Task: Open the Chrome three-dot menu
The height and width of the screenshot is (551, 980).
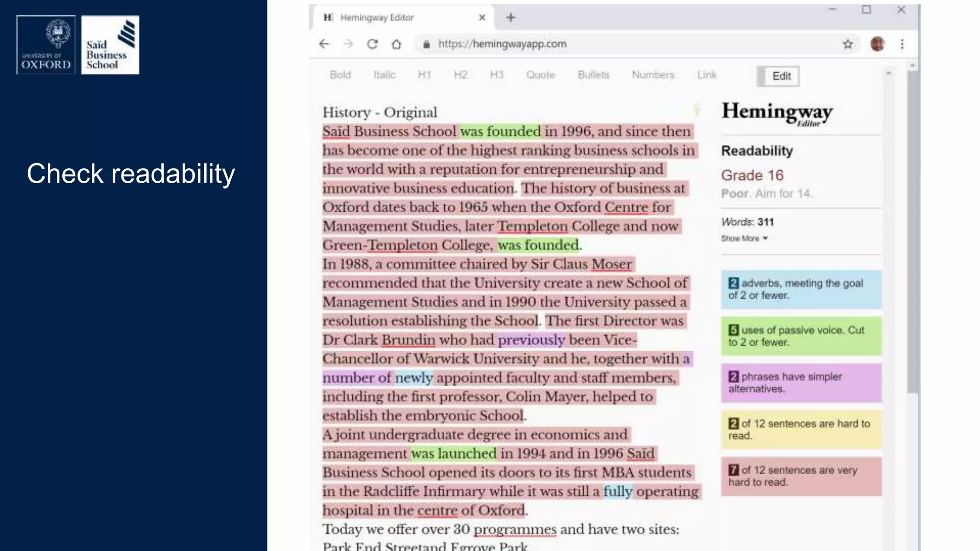Action: pos(902,44)
